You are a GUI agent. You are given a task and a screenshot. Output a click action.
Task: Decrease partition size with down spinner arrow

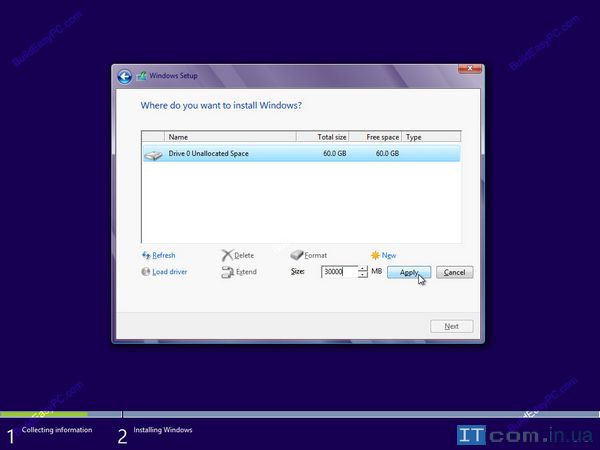(362, 276)
